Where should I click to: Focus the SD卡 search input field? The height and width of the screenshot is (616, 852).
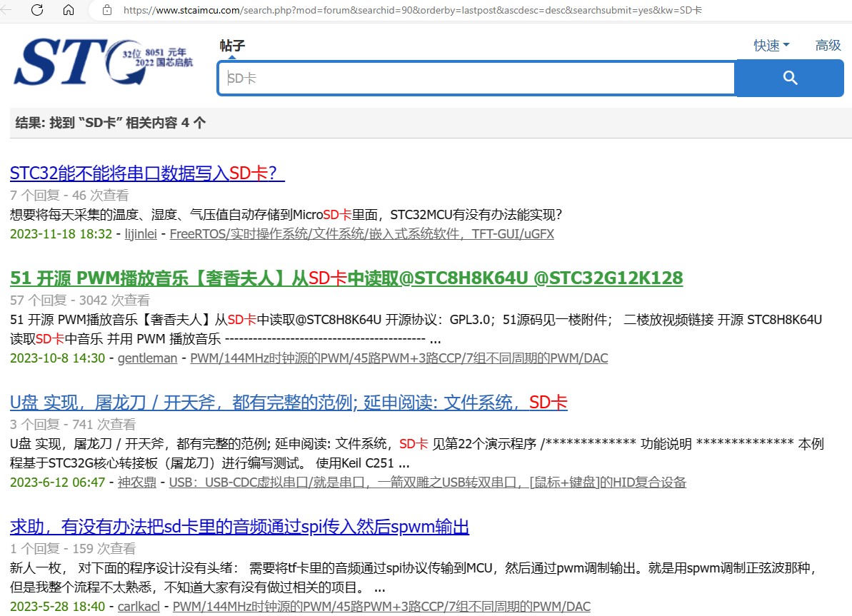point(476,79)
